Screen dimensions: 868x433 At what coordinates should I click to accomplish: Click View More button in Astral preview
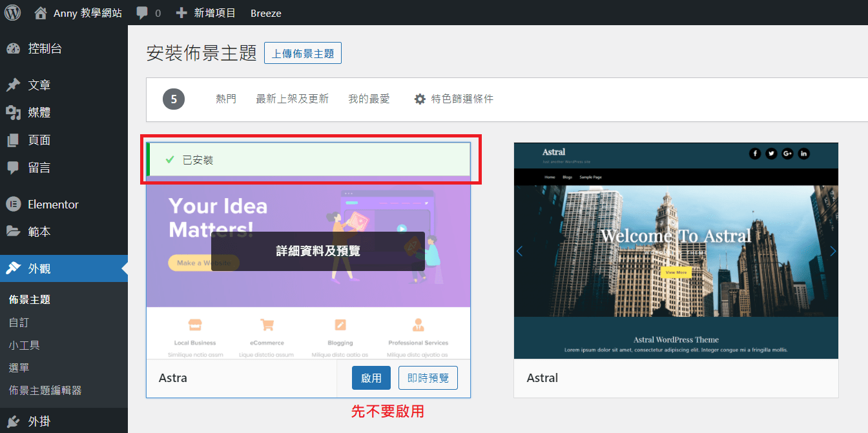click(x=676, y=273)
